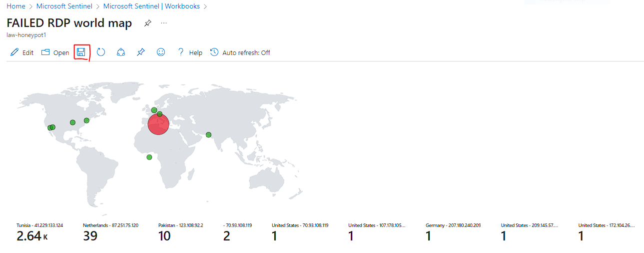The width and height of the screenshot is (644, 253).
Task: Click the green dot over Pakistan on the map
Action: tap(208, 134)
